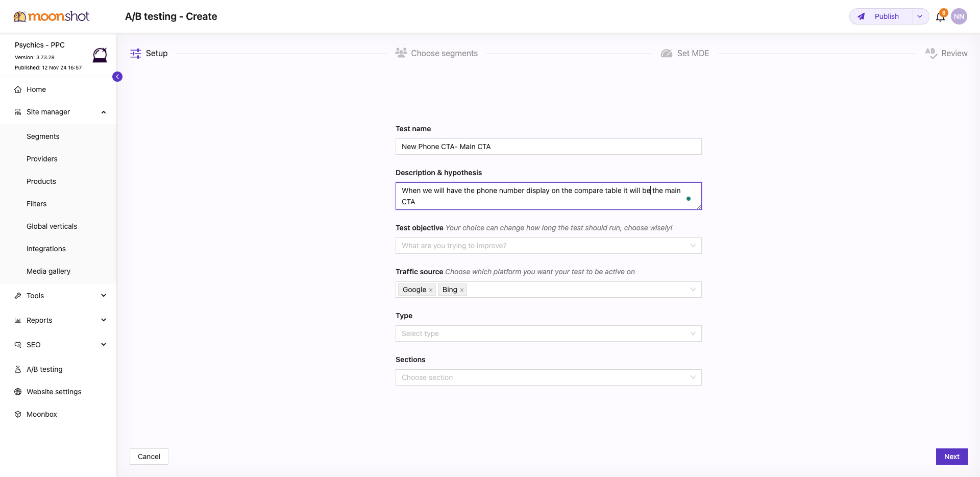
Task: Jump to Choose segments step
Action: point(444,53)
